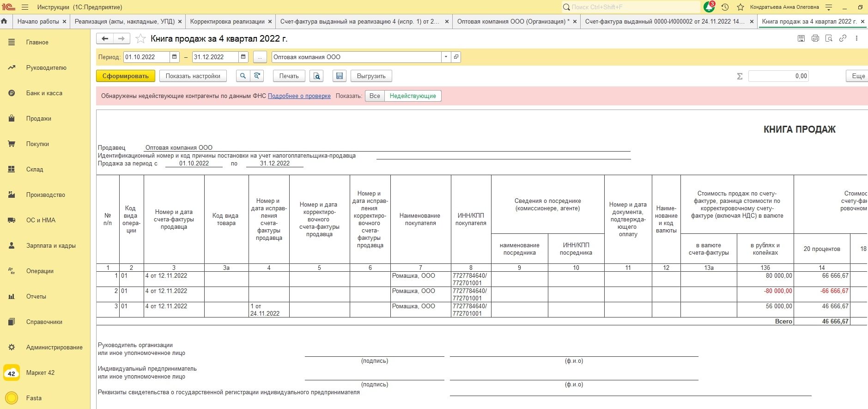868x409 pixels.
Task: Click the magnifier search button in report toolbar
Action: tap(243, 76)
